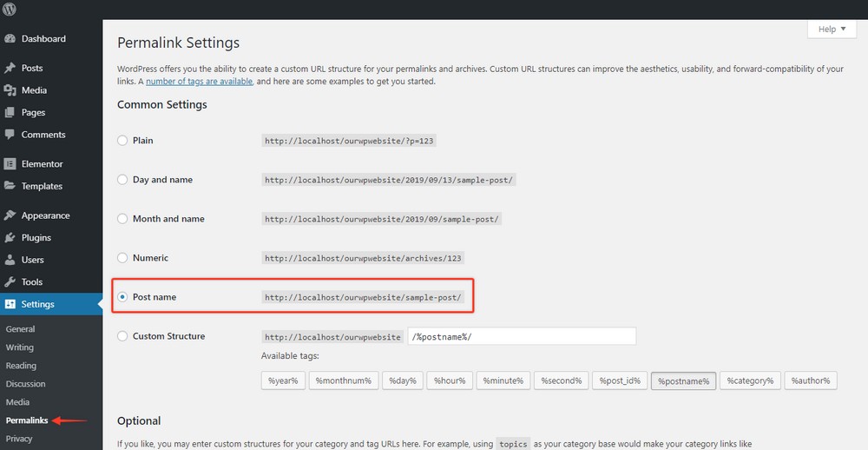Select the Post name radio button
The height and width of the screenshot is (450, 868).
click(122, 297)
